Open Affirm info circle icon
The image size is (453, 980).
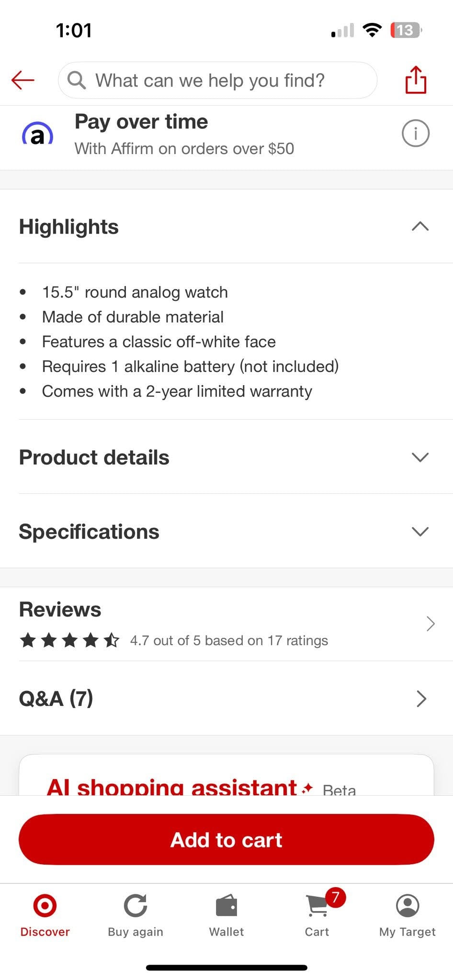point(416,133)
